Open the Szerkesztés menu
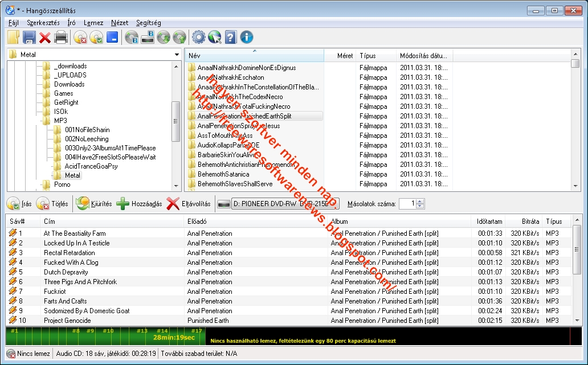This screenshot has height=365, width=588. coord(43,23)
